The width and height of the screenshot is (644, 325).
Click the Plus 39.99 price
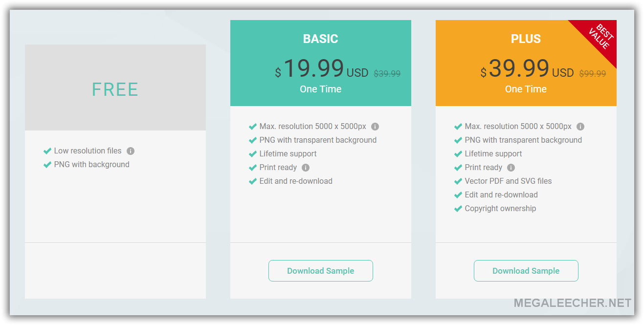click(x=519, y=68)
